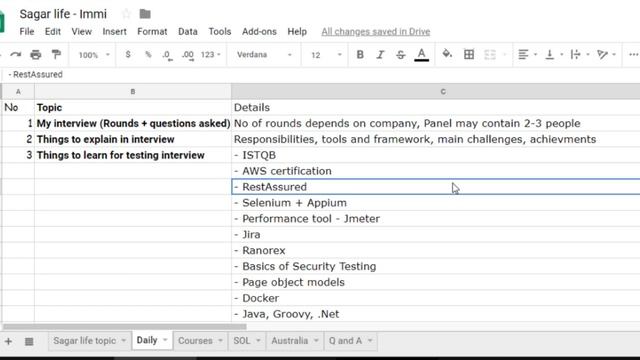
Task: Select cell '- ISTQB'
Action: pos(436,155)
